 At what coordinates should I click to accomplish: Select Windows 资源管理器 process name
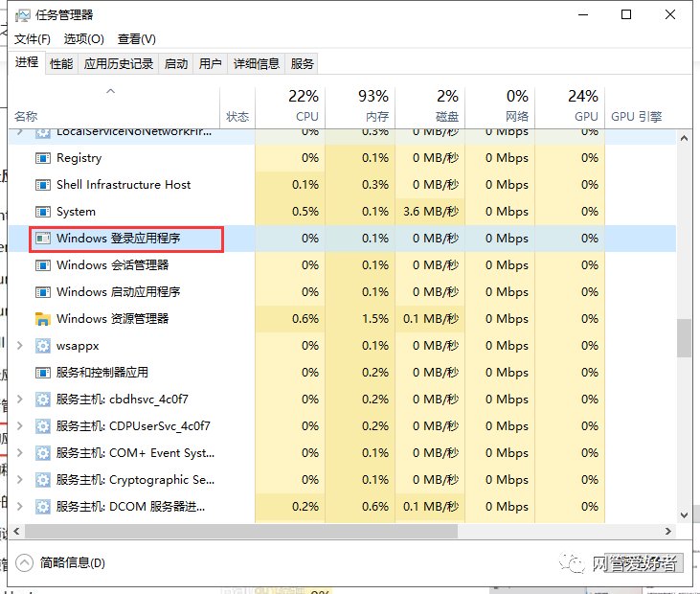112,319
